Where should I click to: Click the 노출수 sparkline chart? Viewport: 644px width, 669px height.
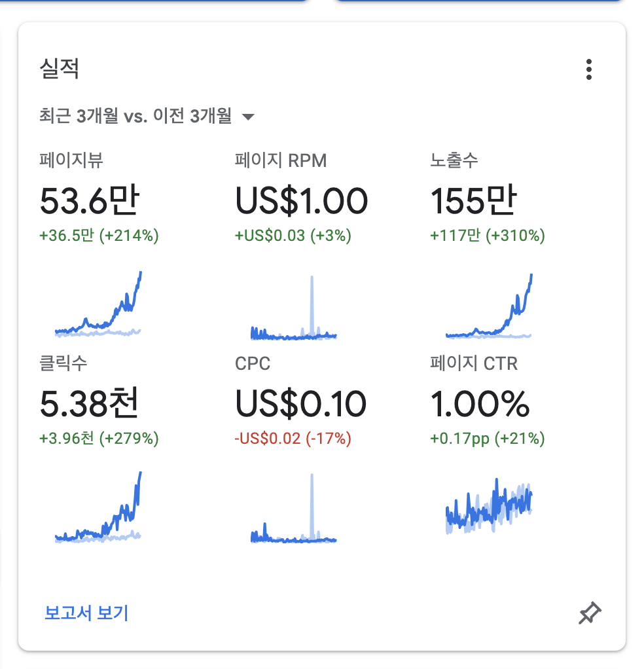pos(489,308)
